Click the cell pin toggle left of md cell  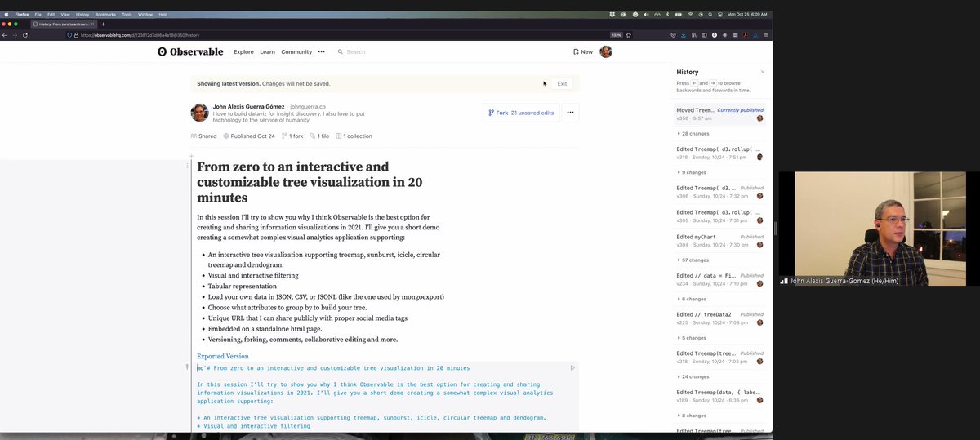click(x=187, y=367)
